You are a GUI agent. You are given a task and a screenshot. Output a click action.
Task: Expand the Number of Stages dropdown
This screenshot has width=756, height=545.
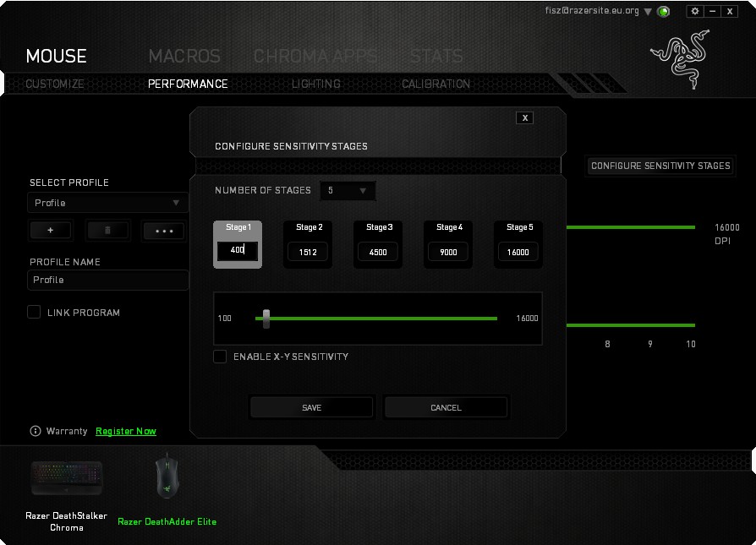tap(347, 191)
